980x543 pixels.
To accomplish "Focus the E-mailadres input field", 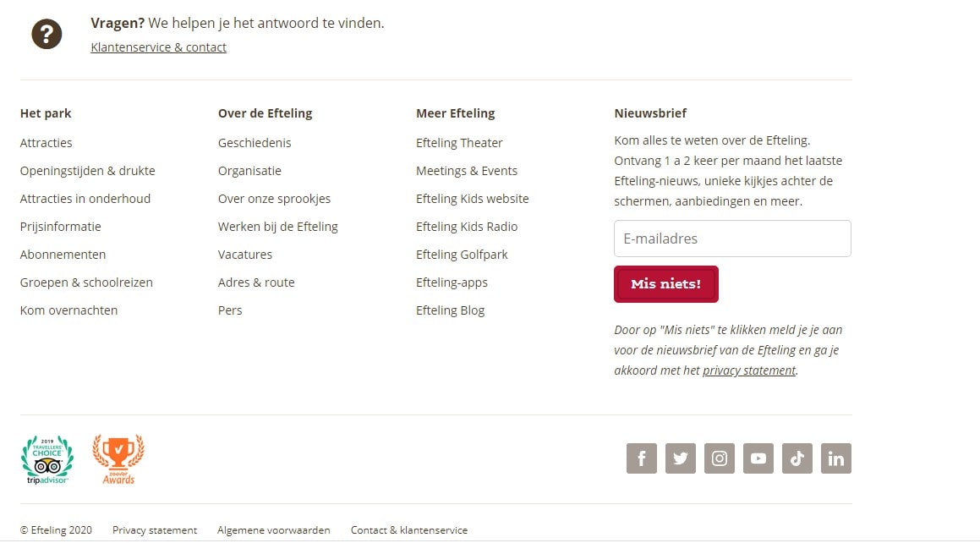I will click(x=732, y=238).
